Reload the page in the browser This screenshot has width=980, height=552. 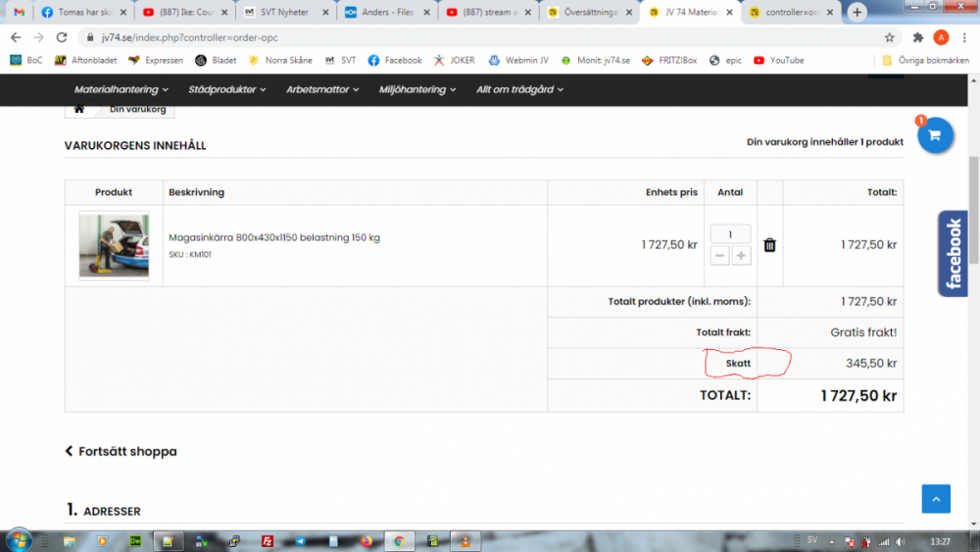pyautogui.click(x=62, y=37)
